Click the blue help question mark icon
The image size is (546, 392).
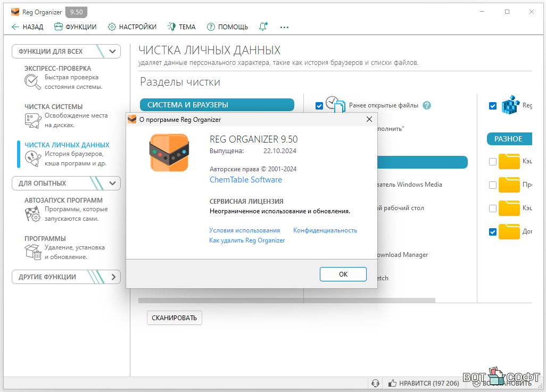(426, 105)
